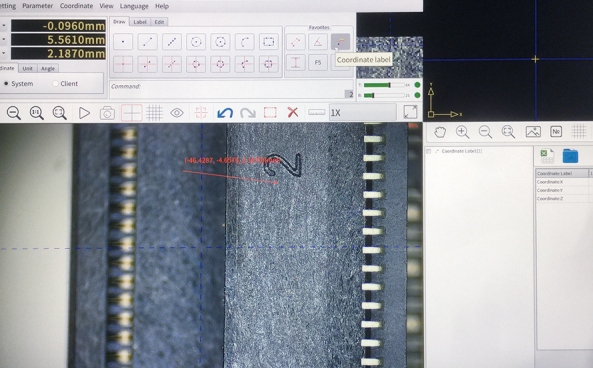593x368 pixels.
Task: Open dropdown arrow beside -0.0960mm readout
Action: [x=4, y=26]
